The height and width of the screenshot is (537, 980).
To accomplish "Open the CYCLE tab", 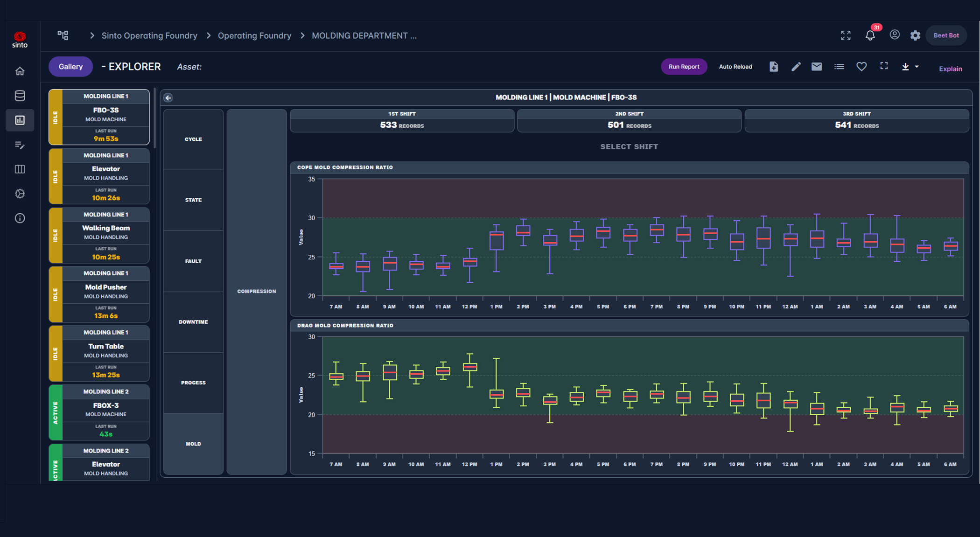I will coord(193,139).
